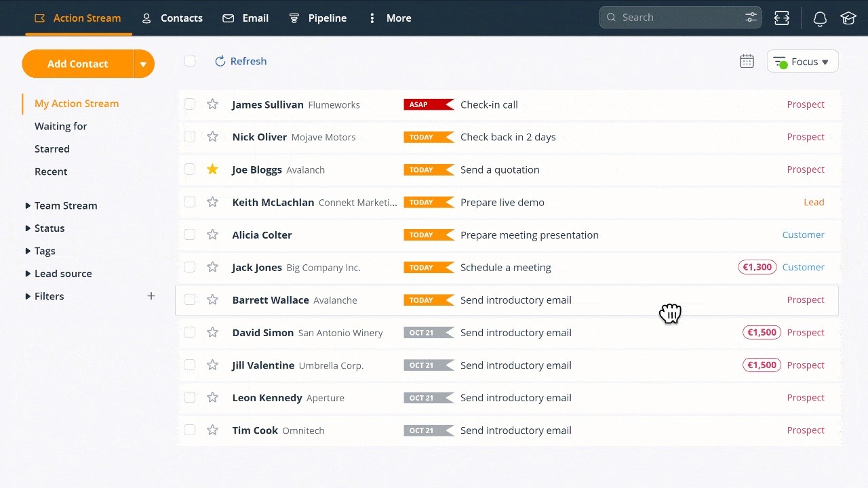Star the Barrett Wallace contact
Screen dimensions: 868x488
[x=212, y=300]
